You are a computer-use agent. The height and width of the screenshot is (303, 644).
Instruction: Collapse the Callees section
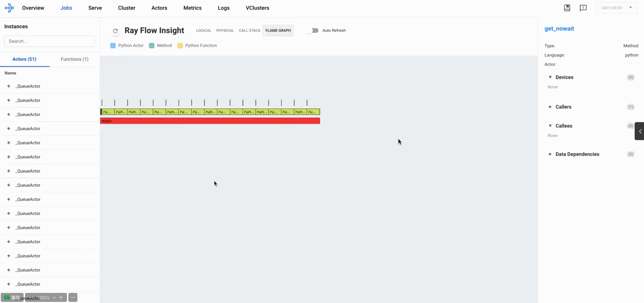[550, 126]
